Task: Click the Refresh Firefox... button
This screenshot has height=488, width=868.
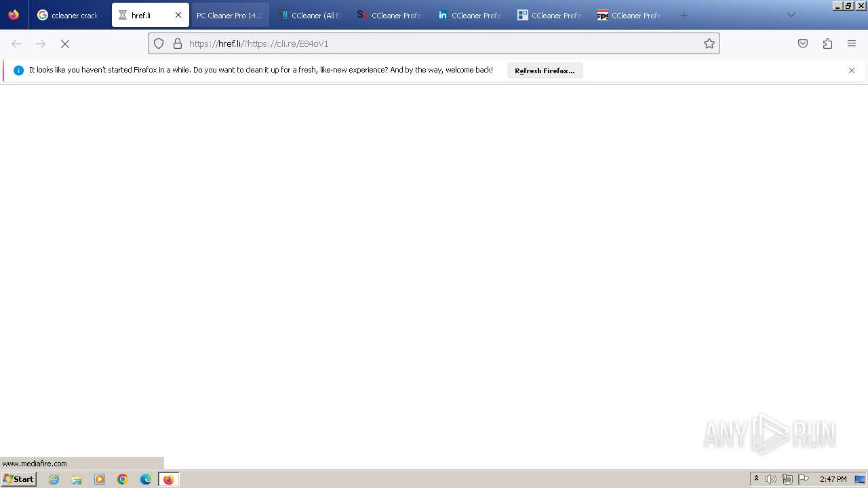Action: 545,70
